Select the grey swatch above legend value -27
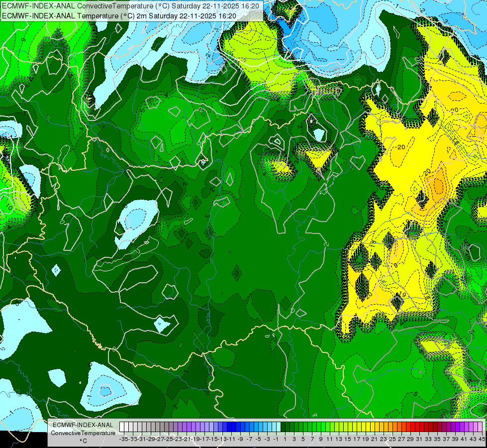Image resolution: width=487 pixels, height=448 pixels. click(158, 427)
